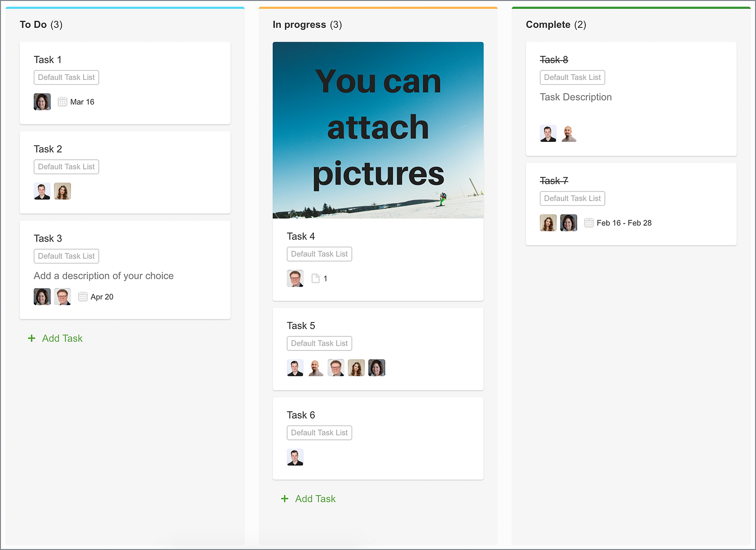Image resolution: width=756 pixels, height=550 pixels.
Task: Click the attached picture on Task 4
Action: click(x=378, y=130)
